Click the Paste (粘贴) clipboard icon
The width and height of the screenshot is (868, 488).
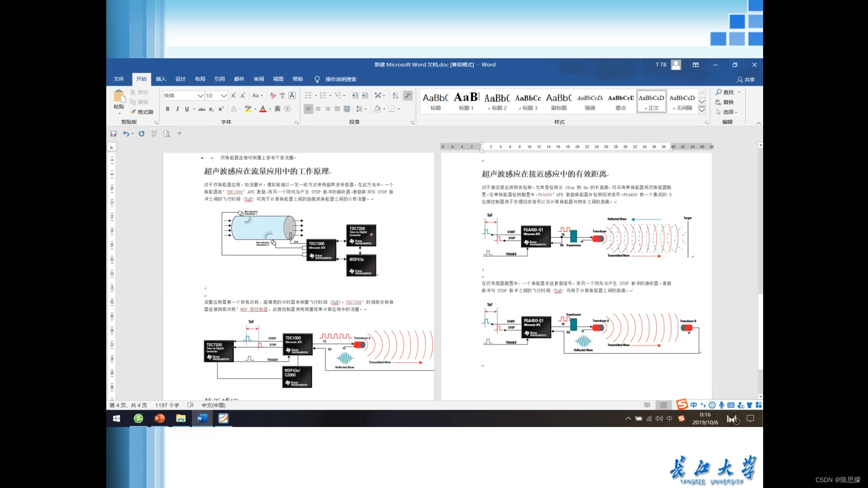[x=119, y=96]
